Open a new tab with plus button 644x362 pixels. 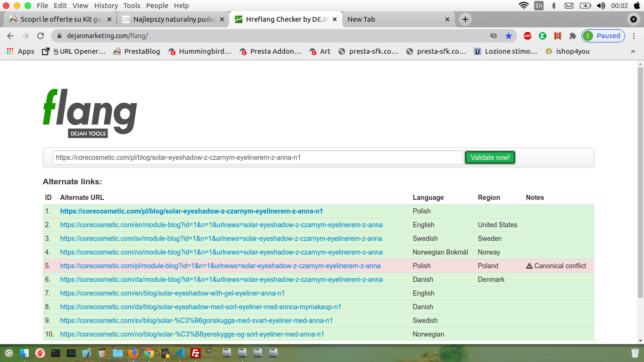465,19
